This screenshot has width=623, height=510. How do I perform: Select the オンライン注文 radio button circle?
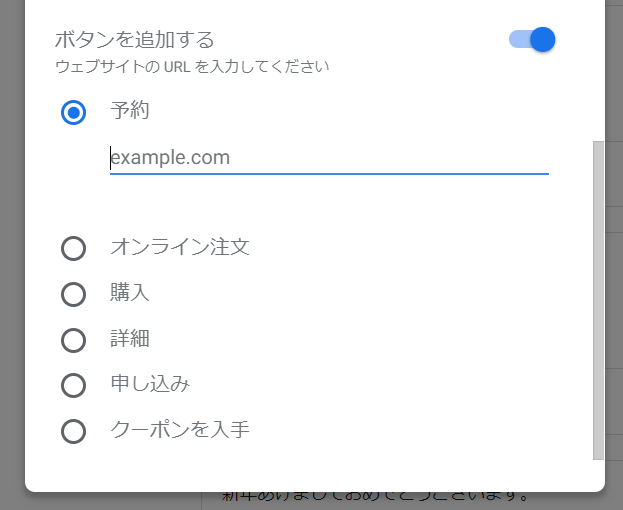pyautogui.click(x=73, y=248)
